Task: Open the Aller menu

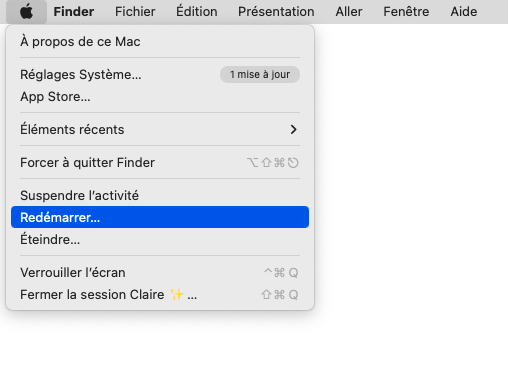Action: [x=349, y=12]
